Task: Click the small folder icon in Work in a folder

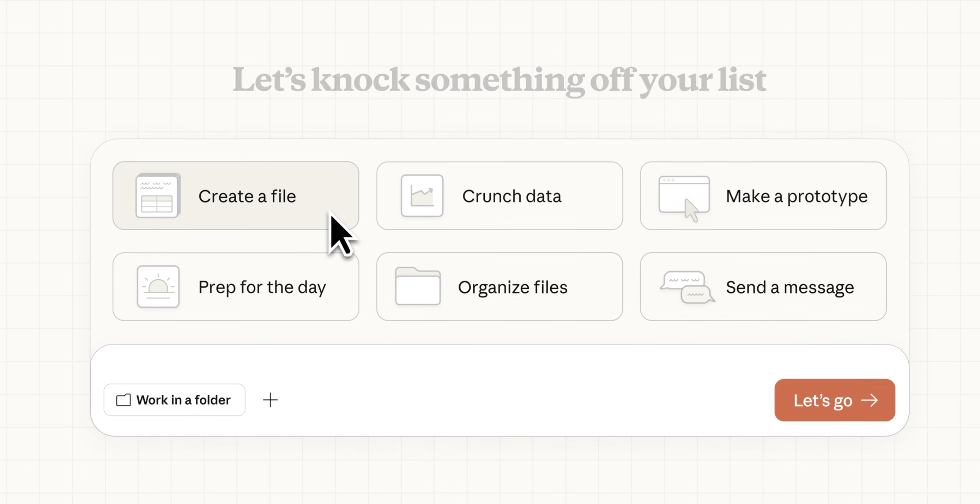Action: tap(123, 400)
